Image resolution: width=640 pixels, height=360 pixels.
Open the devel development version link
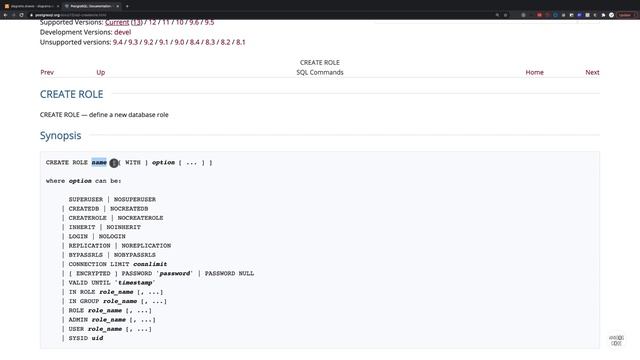click(122, 32)
